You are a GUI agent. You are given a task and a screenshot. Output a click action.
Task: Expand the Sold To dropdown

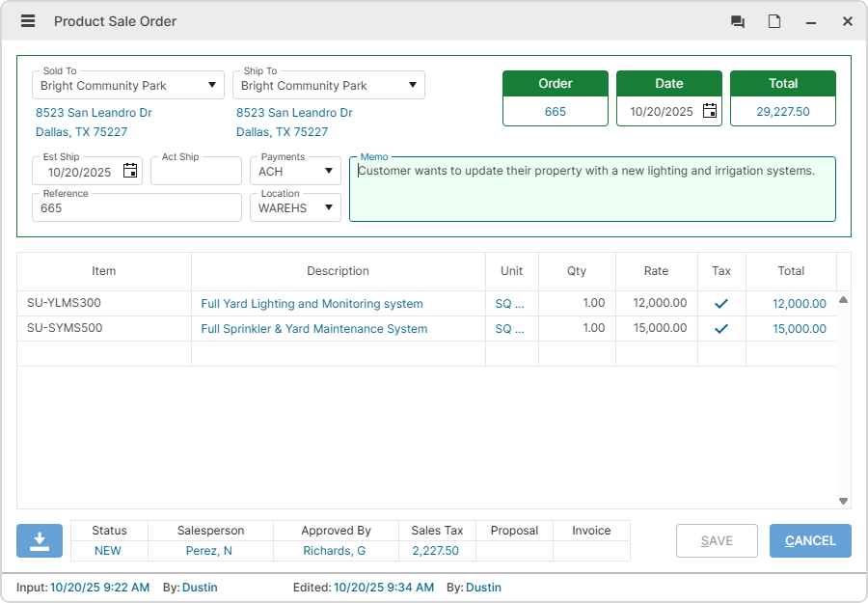[x=212, y=85]
